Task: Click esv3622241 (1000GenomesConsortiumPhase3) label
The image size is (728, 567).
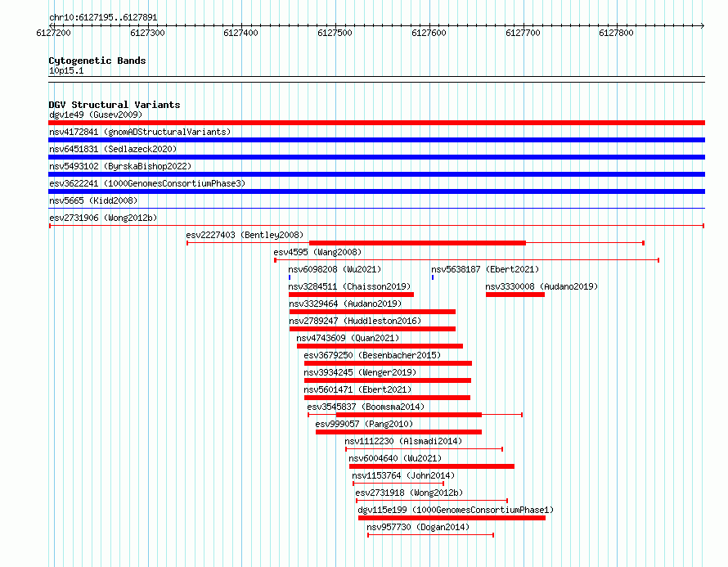Action: pos(147,183)
